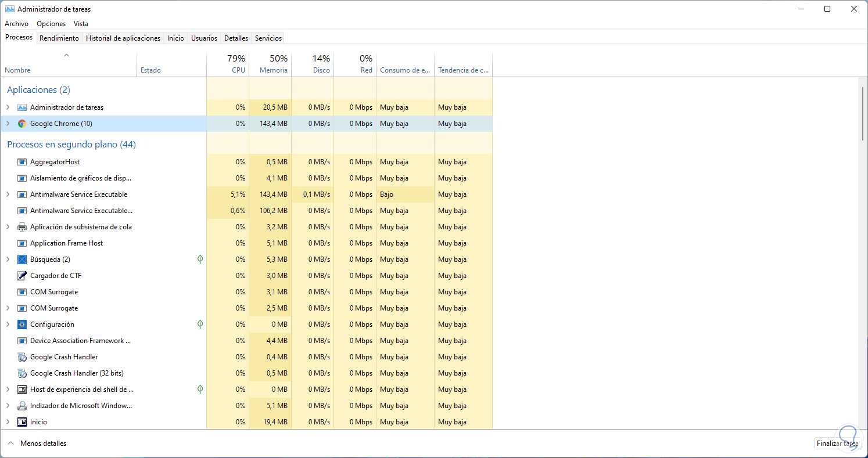Expand the Búsqueda process group

click(x=8, y=259)
